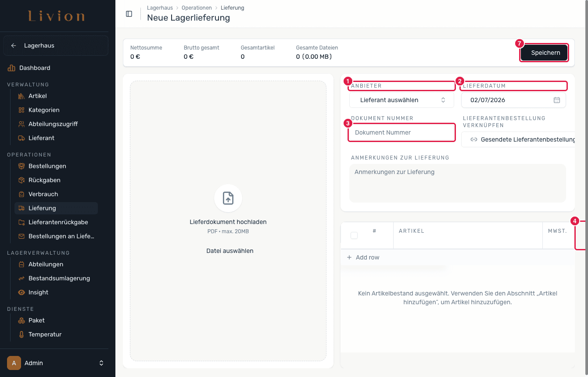Click the Lagerhaus breadcrumb link
Image resolution: width=588 pixels, height=377 pixels.
[160, 8]
